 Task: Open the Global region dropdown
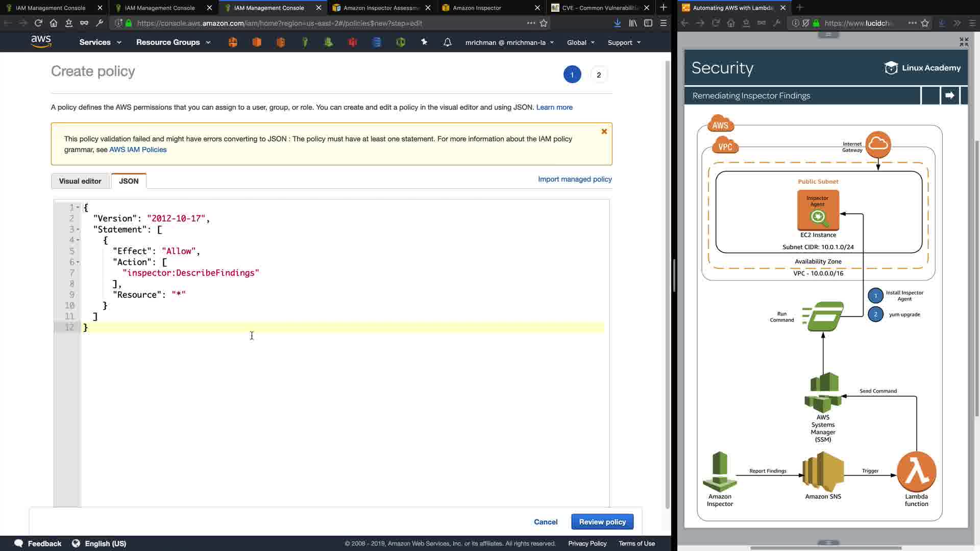coord(580,42)
